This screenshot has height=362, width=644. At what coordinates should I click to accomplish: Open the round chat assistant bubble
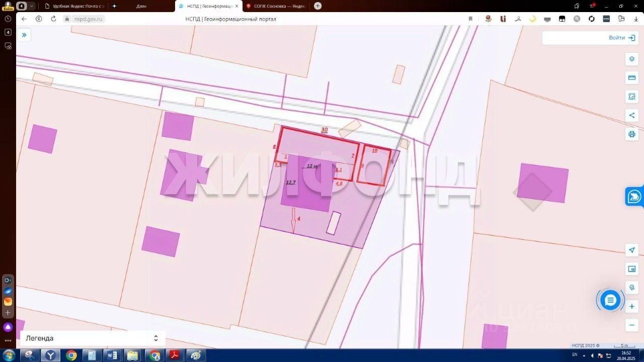(x=610, y=301)
